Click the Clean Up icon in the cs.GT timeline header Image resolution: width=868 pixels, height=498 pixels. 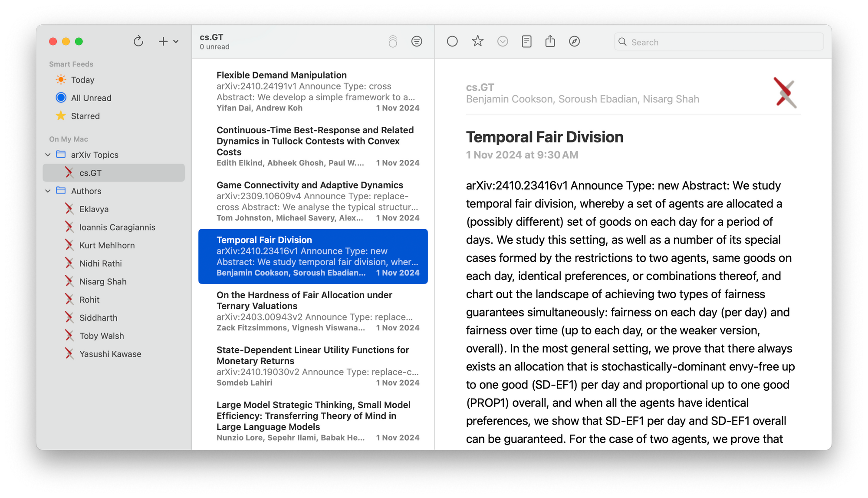(393, 41)
